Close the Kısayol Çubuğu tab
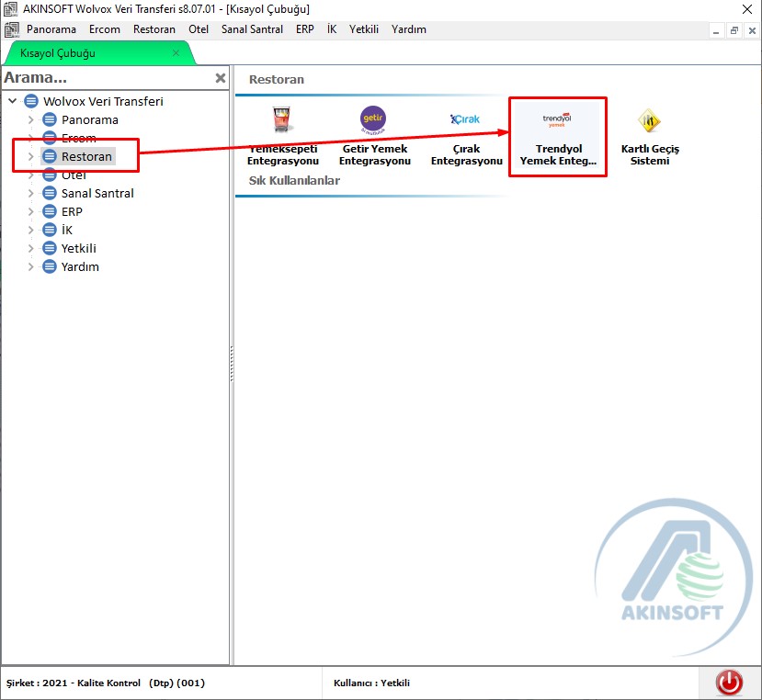The height and width of the screenshot is (700, 762). pyautogui.click(x=176, y=52)
